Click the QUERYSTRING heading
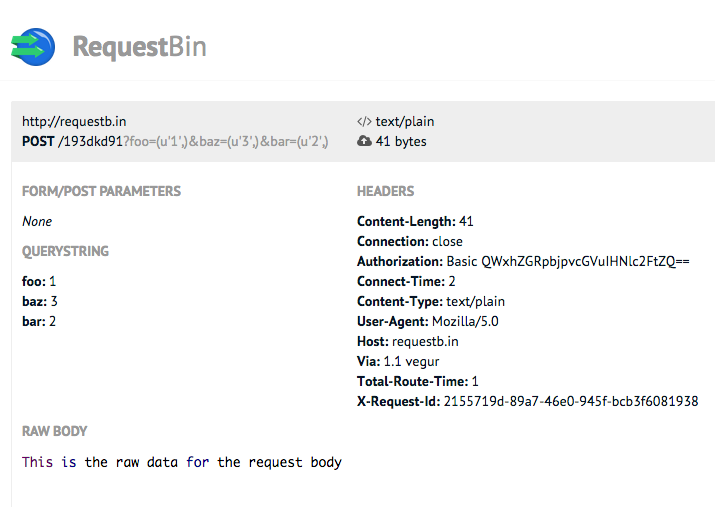The width and height of the screenshot is (715, 507). point(65,251)
